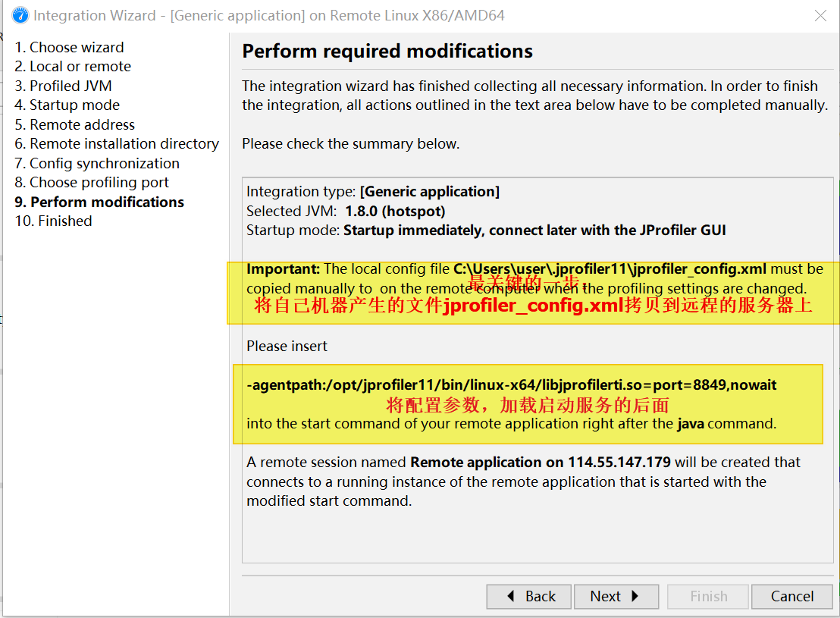Screen dimensions: 840x618
Task: Click the Next button
Action: click(616, 597)
